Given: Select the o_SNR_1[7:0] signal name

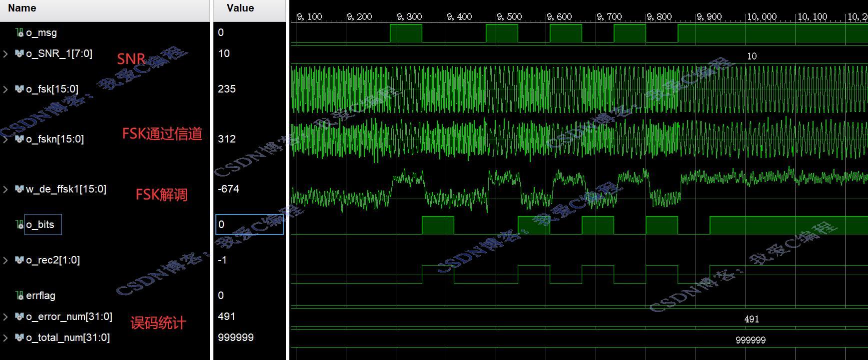Looking at the screenshot, I should [x=59, y=53].
